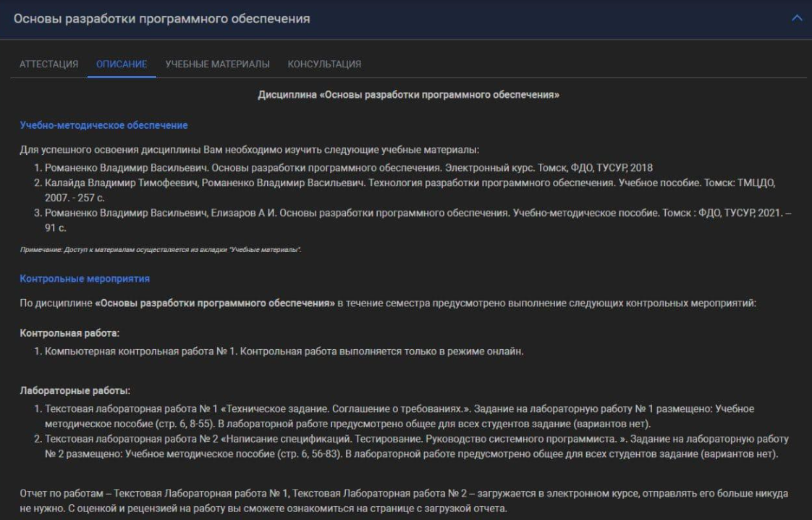
Task: Click the bold course name in the semester sentence
Action: (x=215, y=303)
